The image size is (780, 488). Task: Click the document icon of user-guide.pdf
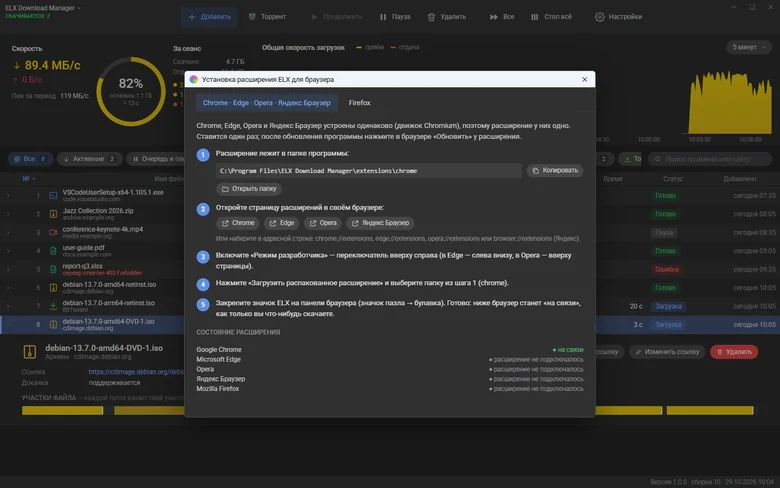[53, 251]
